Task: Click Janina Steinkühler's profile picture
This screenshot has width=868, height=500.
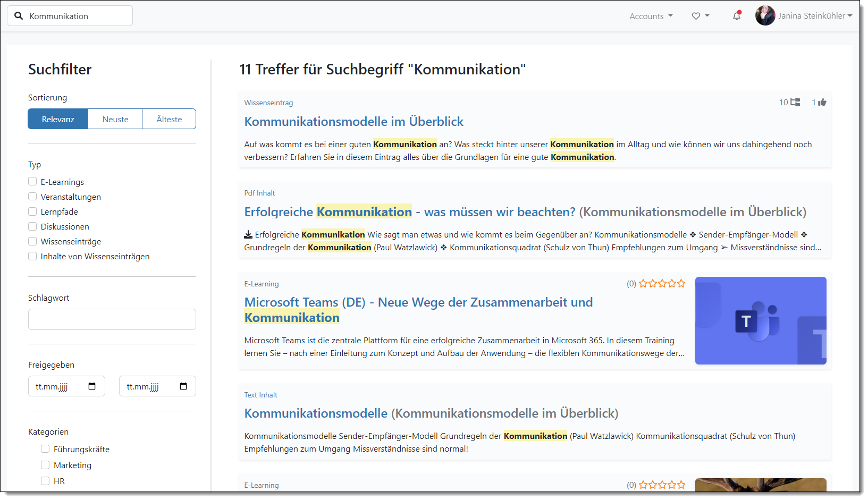Action: point(765,15)
